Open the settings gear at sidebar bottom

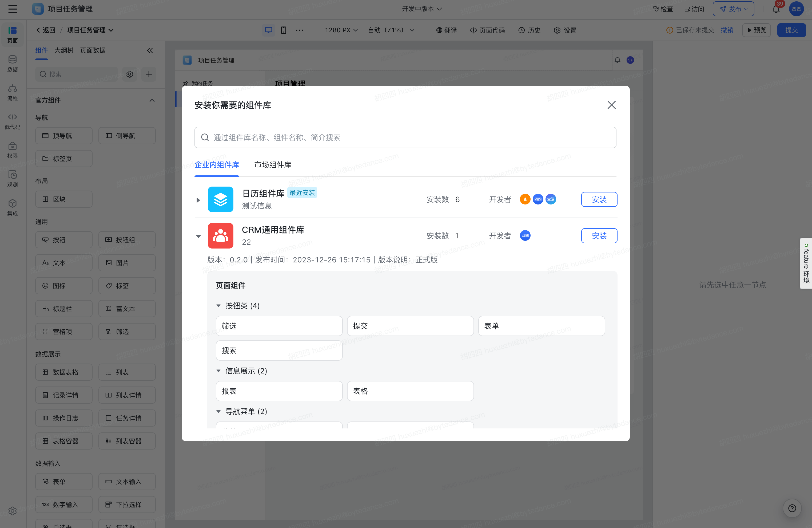pyautogui.click(x=13, y=511)
